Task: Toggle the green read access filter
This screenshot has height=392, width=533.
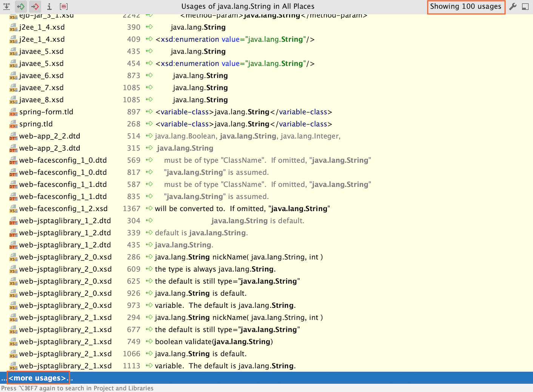Action: coord(21,6)
